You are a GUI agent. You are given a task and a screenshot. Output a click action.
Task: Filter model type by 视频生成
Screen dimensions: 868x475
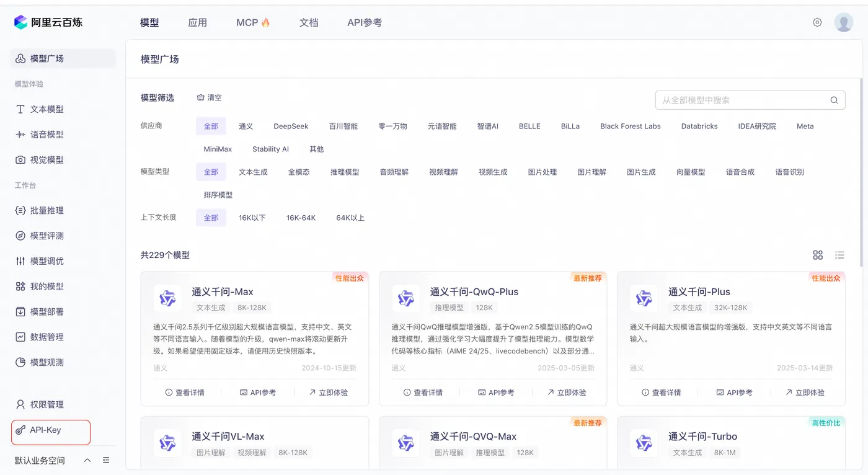pyautogui.click(x=493, y=172)
